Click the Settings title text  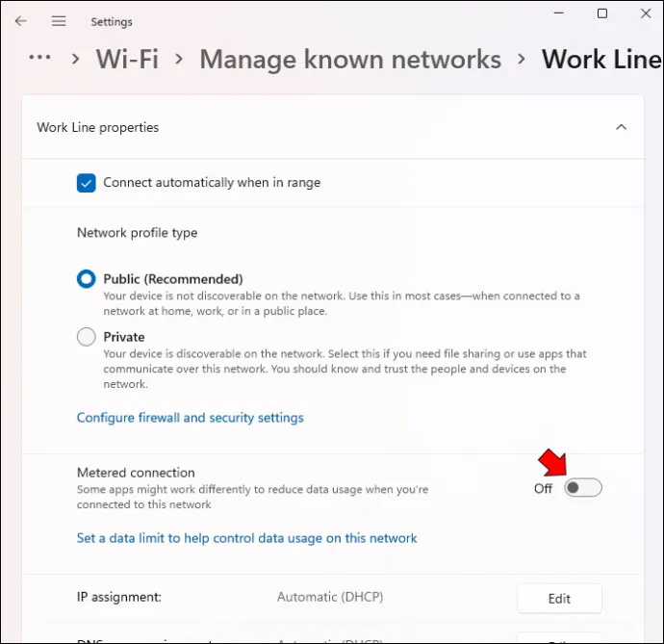click(x=112, y=21)
